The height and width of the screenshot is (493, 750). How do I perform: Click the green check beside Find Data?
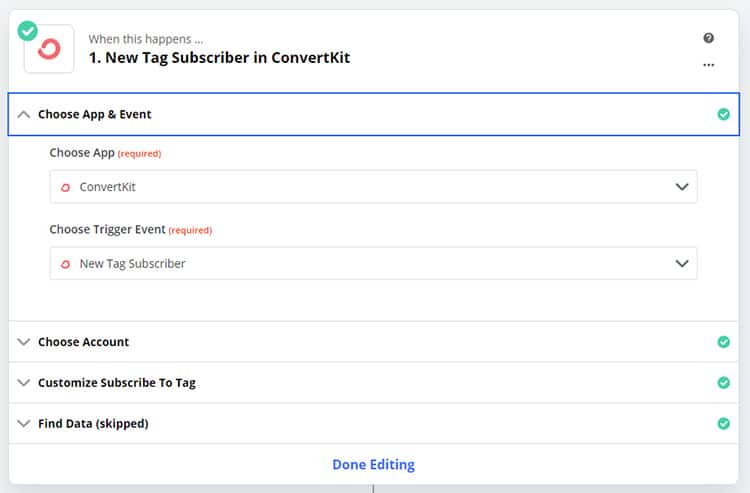[723, 424]
